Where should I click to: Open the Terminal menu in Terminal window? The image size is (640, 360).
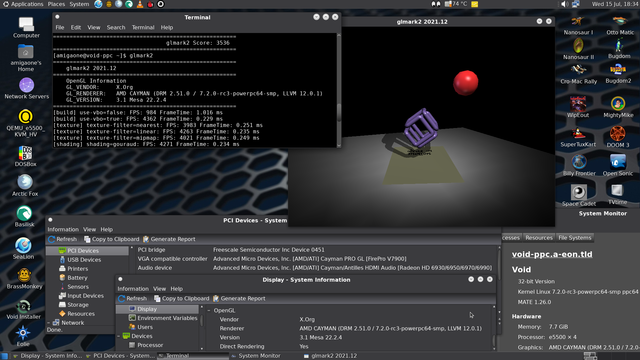click(x=143, y=27)
